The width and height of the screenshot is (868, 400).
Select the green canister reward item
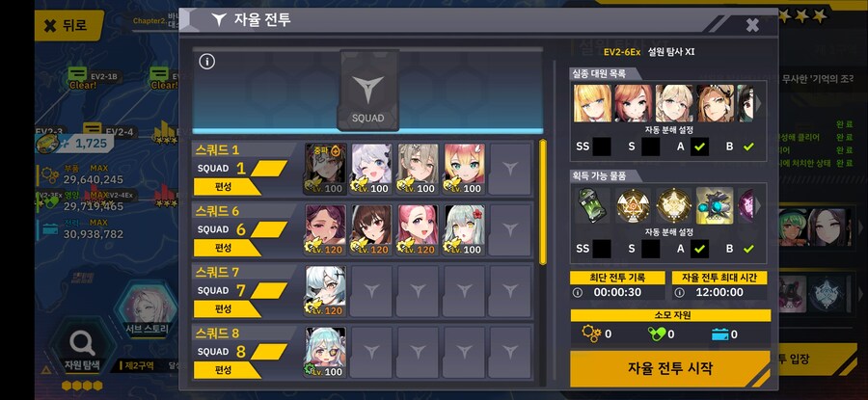(x=592, y=205)
